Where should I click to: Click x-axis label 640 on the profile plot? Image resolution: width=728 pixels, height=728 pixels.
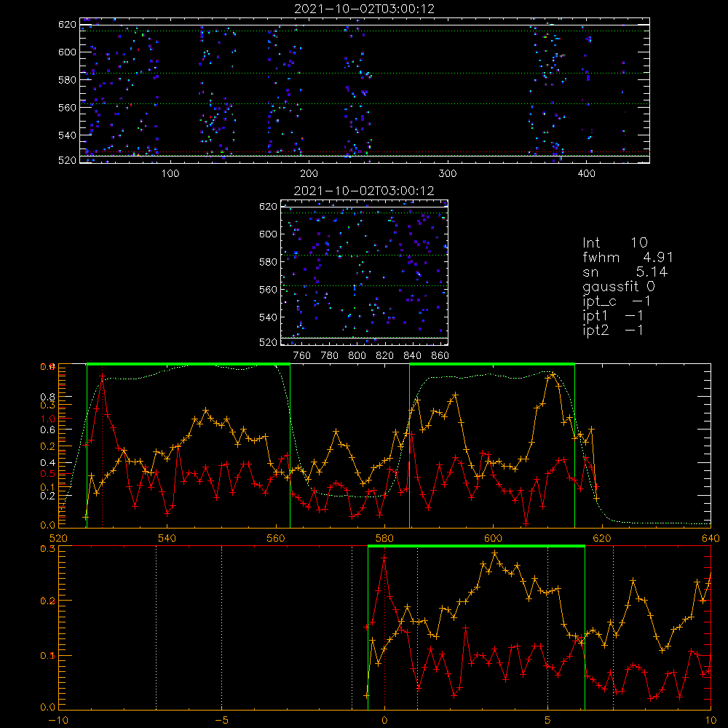click(x=711, y=538)
